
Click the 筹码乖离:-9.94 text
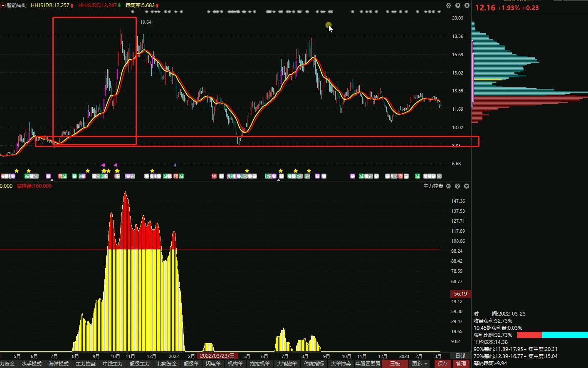[490, 363]
